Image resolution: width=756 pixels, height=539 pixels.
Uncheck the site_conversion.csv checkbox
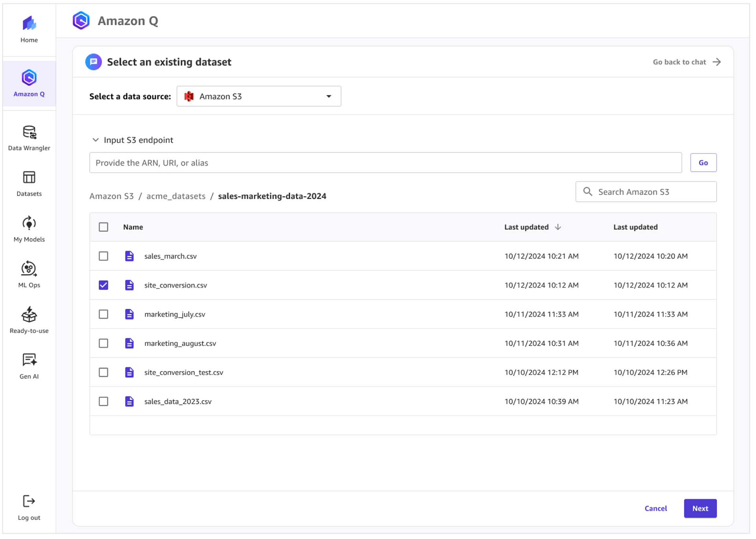pyautogui.click(x=104, y=285)
